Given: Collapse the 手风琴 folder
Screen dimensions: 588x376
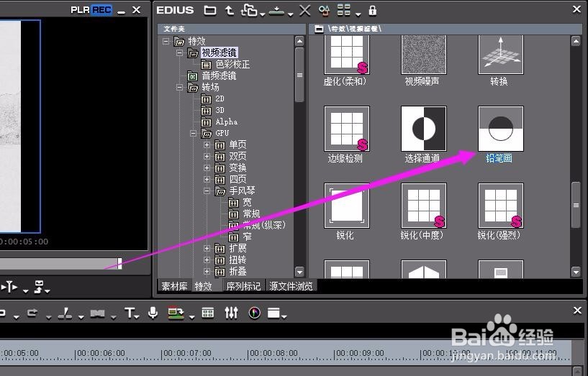Looking at the screenshot, I should (207, 191).
